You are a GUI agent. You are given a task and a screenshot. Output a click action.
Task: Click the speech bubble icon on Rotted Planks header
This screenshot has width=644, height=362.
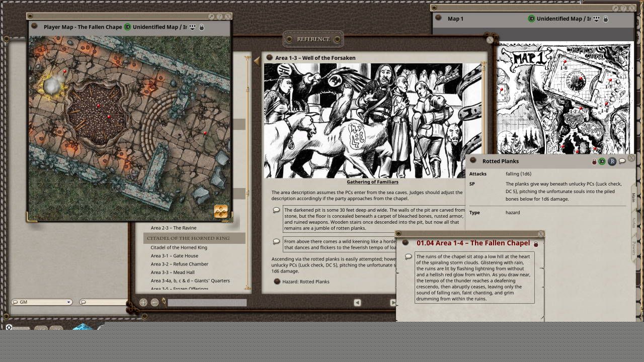(622, 161)
